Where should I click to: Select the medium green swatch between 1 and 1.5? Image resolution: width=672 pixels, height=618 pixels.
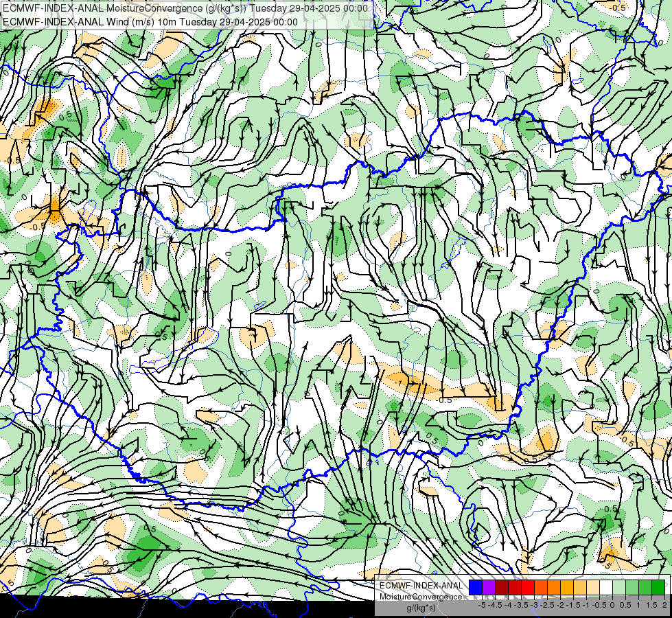645,588
